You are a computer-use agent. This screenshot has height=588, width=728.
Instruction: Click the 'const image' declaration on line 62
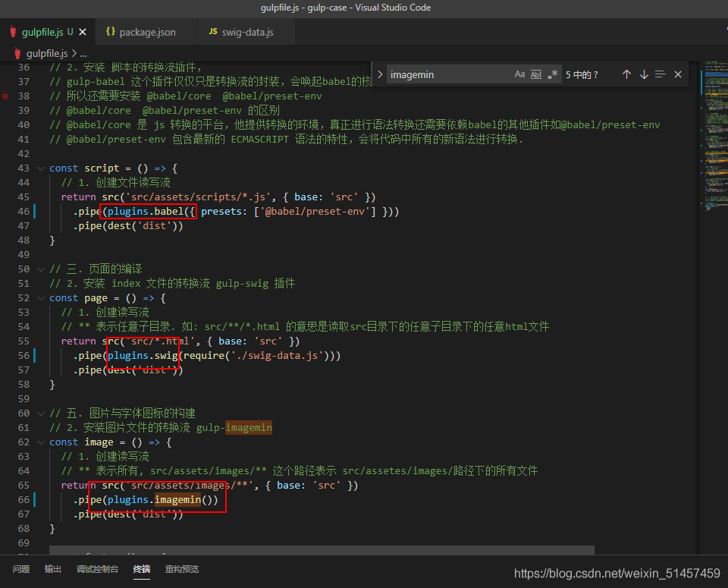81,442
